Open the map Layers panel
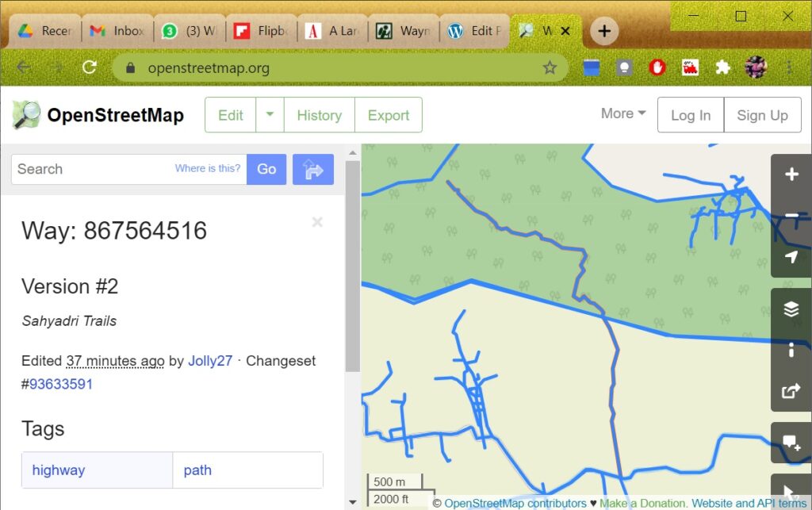The image size is (812, 510). click(791, 309)
